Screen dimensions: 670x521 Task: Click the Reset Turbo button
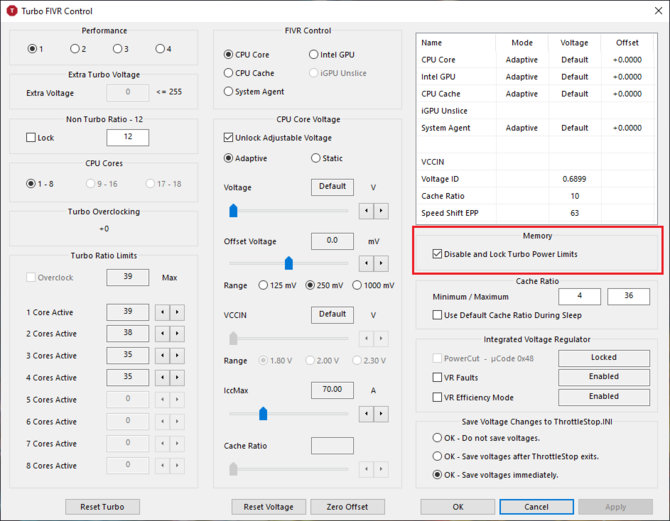[103, 507]
